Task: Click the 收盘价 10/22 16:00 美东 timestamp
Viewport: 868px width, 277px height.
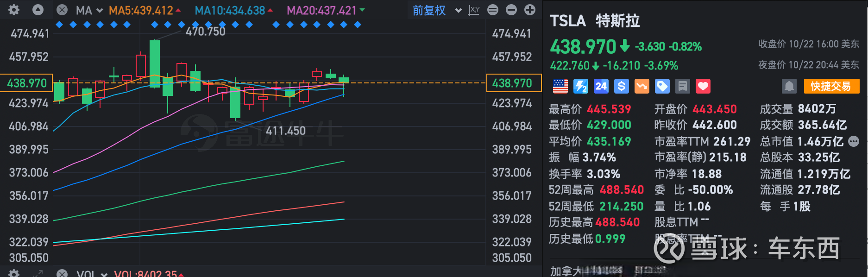Action: point(809,44)
